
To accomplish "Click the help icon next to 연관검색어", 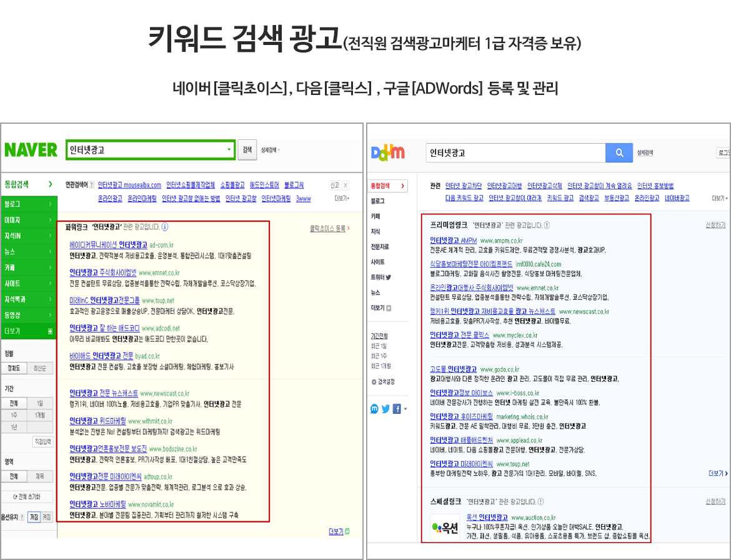I will pos(92,185).
